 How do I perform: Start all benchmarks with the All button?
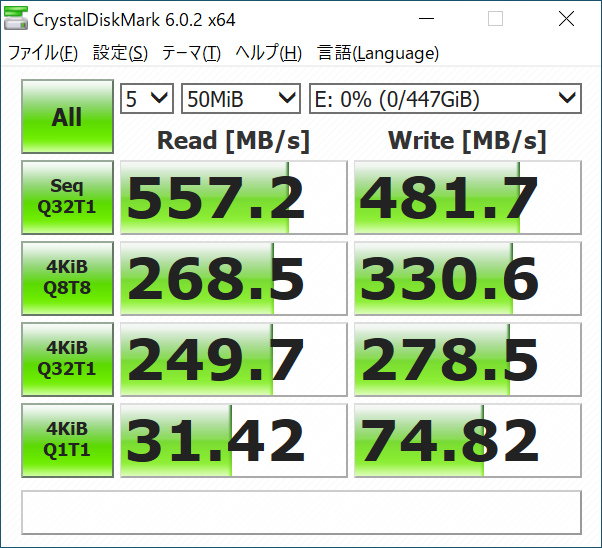pos(67,116)
